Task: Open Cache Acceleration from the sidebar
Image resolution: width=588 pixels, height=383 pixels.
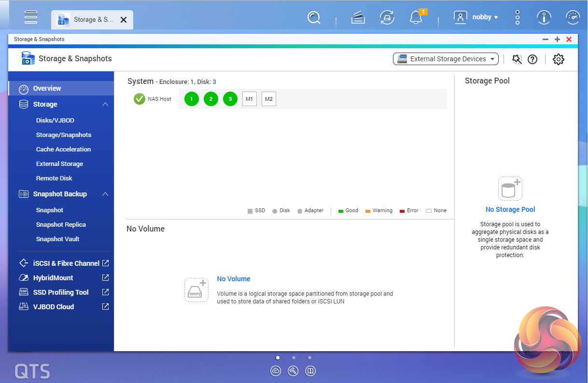Action: [x=63, y=150]
